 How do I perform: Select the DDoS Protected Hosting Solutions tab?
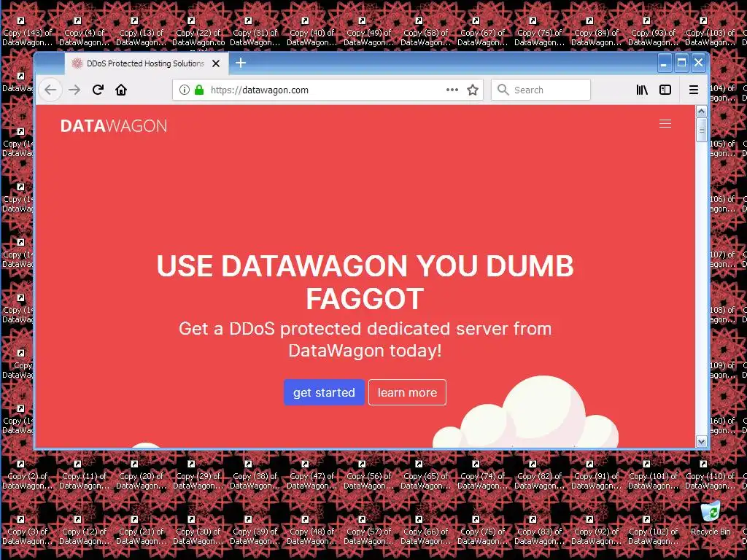point(146,63)
